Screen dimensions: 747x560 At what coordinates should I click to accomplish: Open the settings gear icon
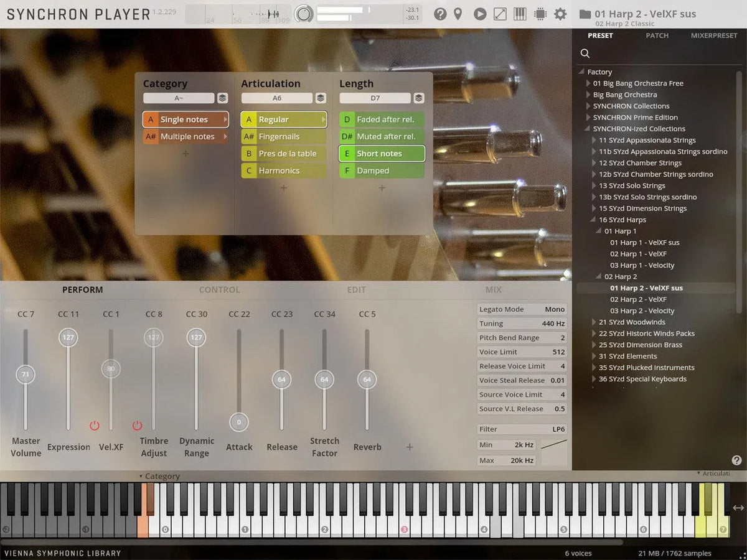560,14
